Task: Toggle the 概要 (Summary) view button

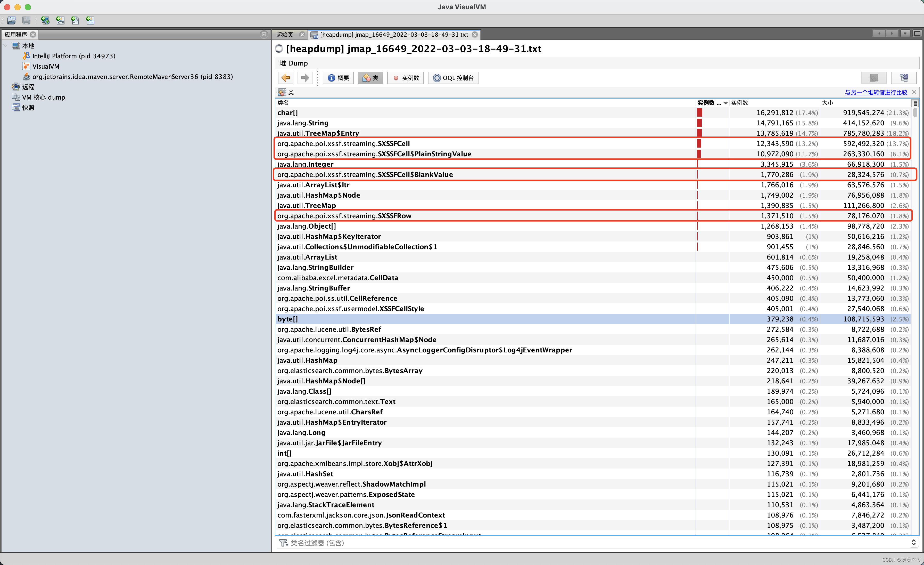Action: (338, 78)
